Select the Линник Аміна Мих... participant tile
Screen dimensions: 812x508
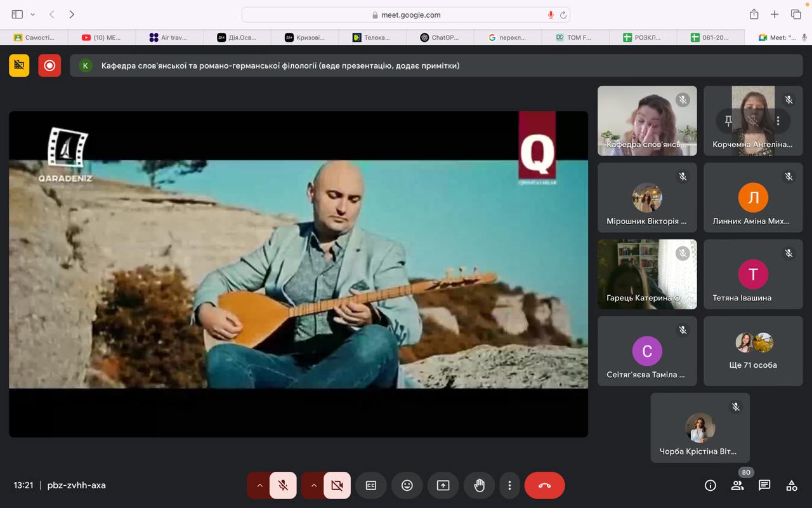pos(753,197)
